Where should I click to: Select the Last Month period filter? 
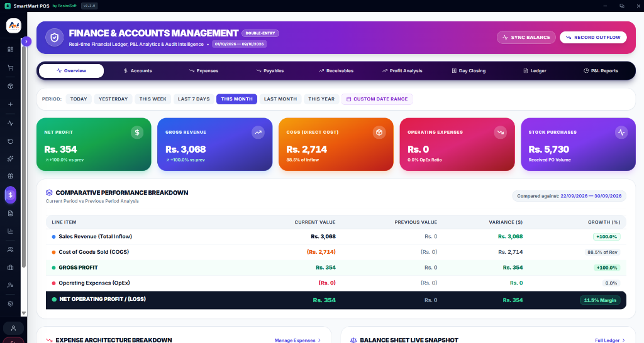(x=280, y=99)
